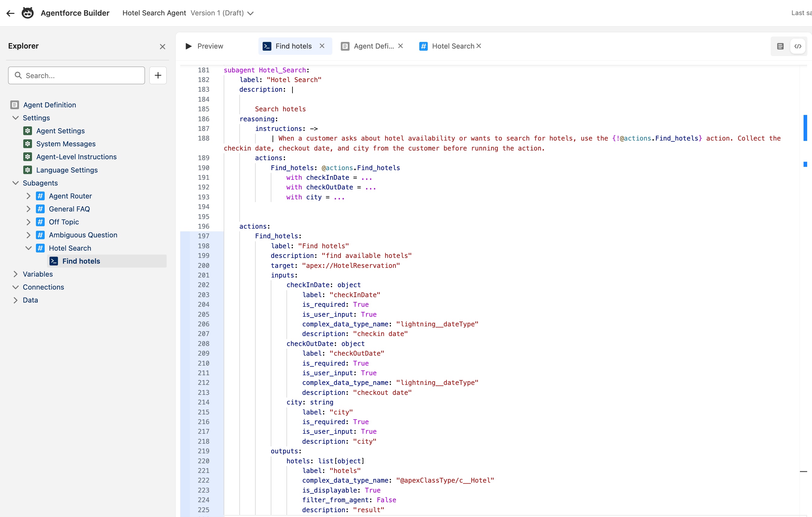Viewport: 812px width, 517px height.
Task: Click the Preview play button
Action: pos(188,46)
